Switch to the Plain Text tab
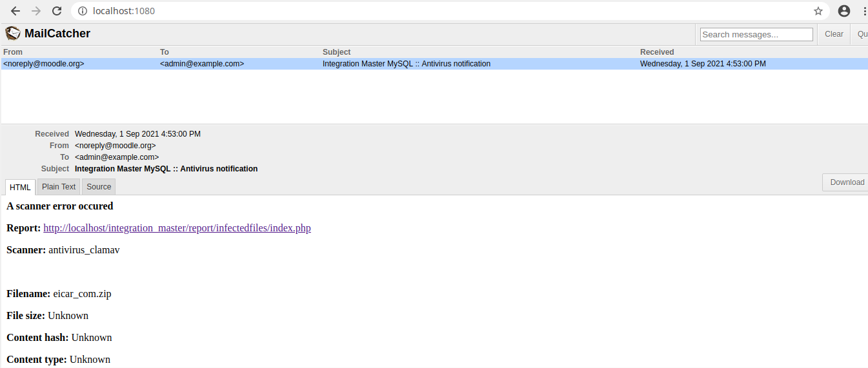868x368 pixels. point(59,187)
